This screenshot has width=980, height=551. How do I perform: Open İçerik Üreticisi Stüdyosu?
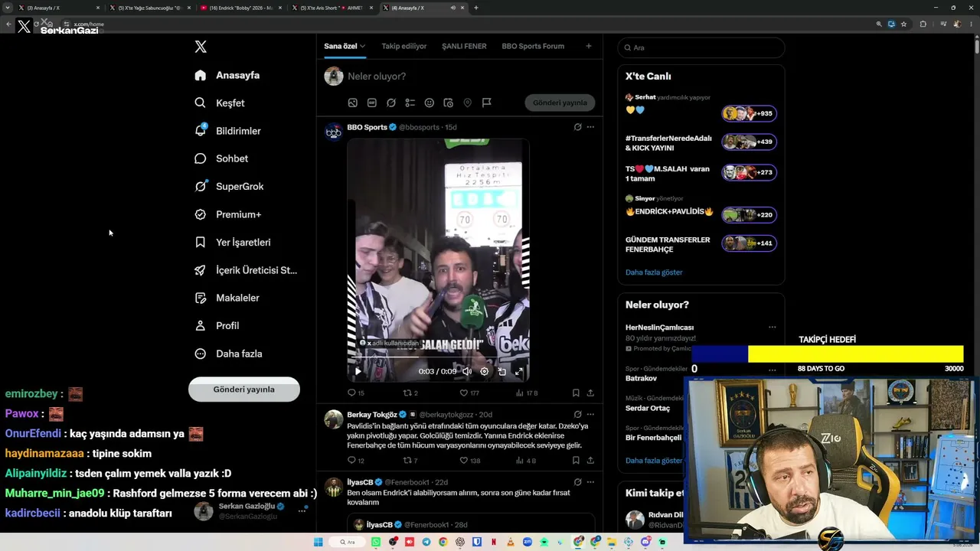click(x=245, y=270)
